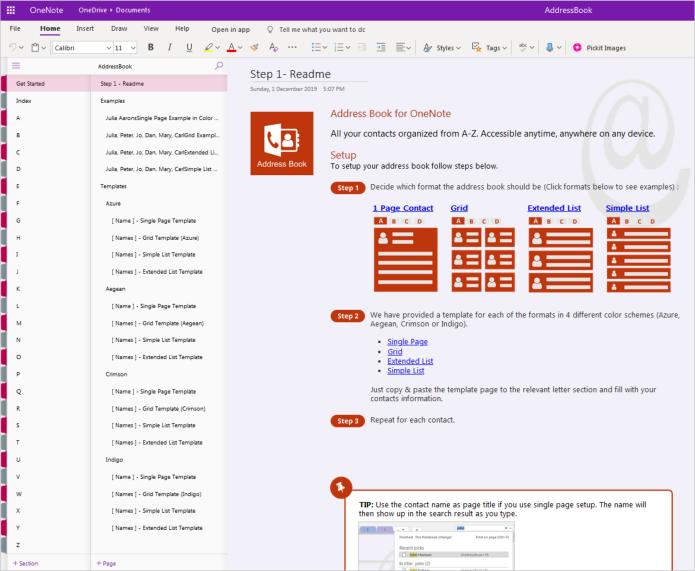The height and width of the screenshot is (571, 695).
Task: Expand the font color dropdown arrow
Action: 240,48
